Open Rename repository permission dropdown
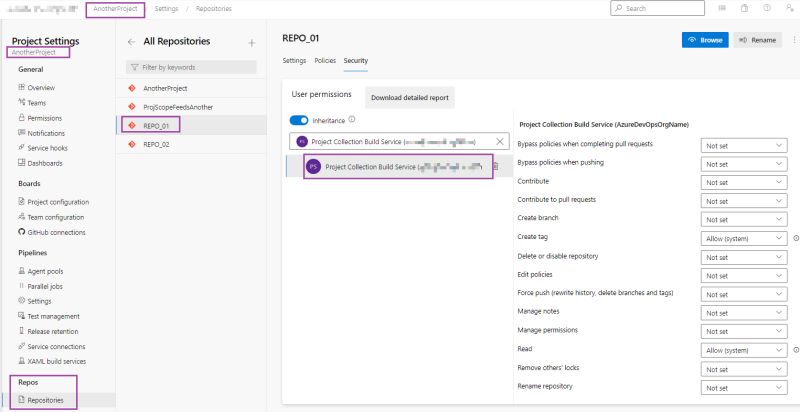The width and height of the screenshot is (800, 412). pyautogui.click(x=744, y=388)
